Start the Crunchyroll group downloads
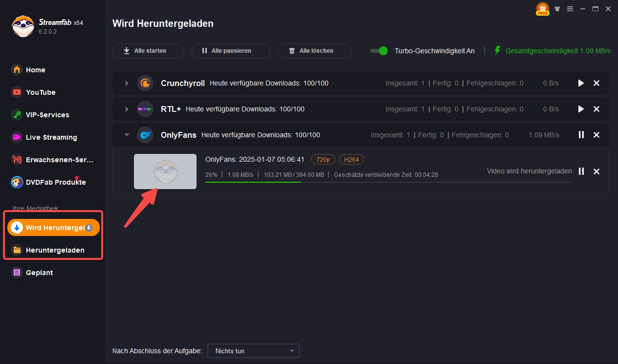Screen dimensions: 618x364 [x=581, y=83]
